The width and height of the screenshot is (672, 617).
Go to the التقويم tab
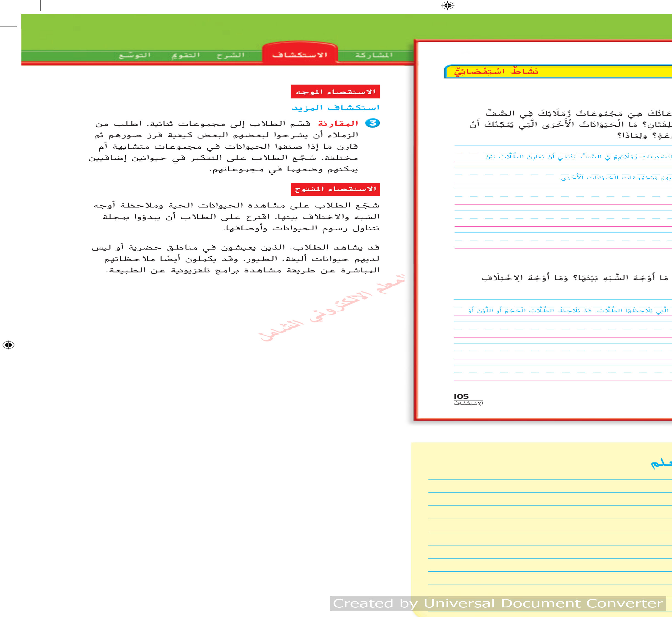pos(186,55)
